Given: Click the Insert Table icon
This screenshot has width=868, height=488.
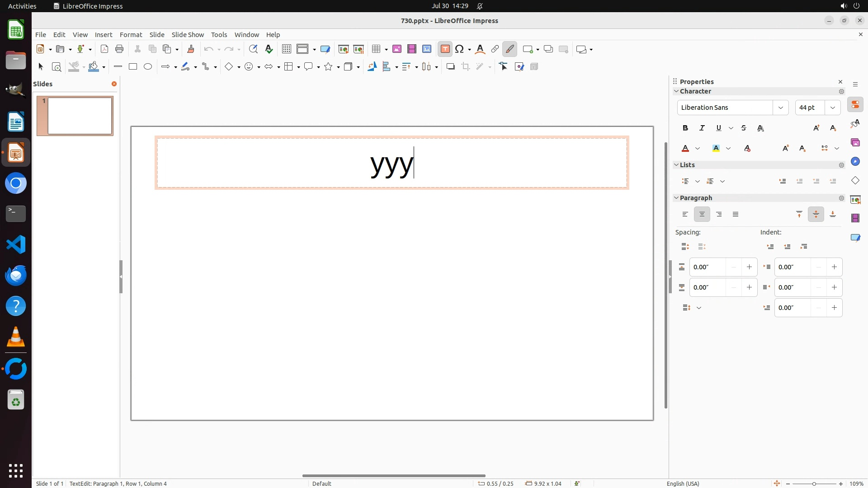Looking at the screenshot, I should [x=376, y=49].
